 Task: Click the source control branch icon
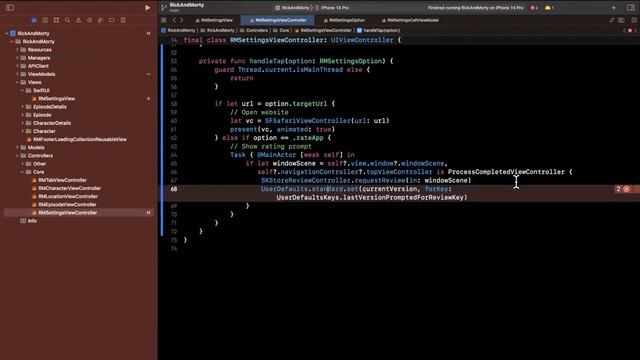coord(164,7)
